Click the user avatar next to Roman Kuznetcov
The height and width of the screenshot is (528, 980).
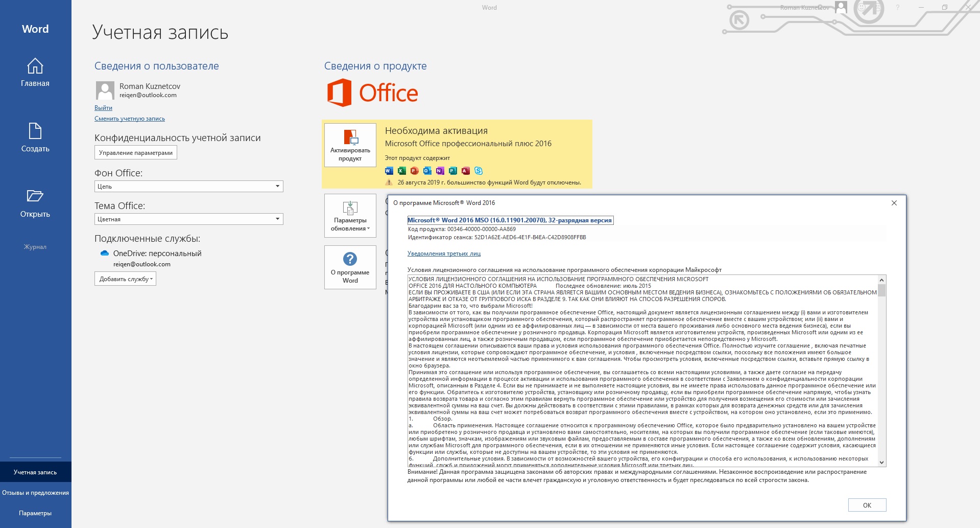105,90
